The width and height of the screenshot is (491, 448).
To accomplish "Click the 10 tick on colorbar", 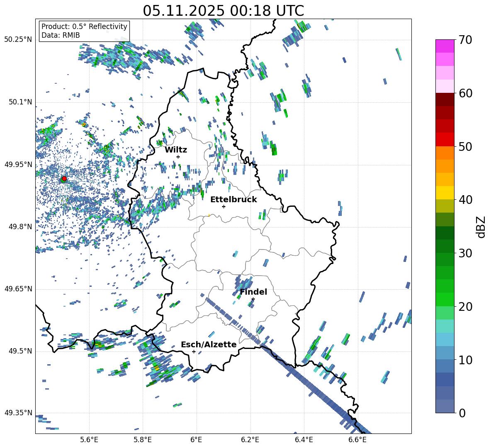I will [465, 360].
